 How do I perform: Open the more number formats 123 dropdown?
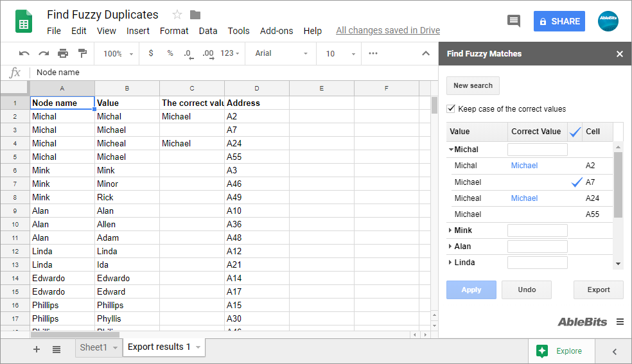click(x=230, y=53)
